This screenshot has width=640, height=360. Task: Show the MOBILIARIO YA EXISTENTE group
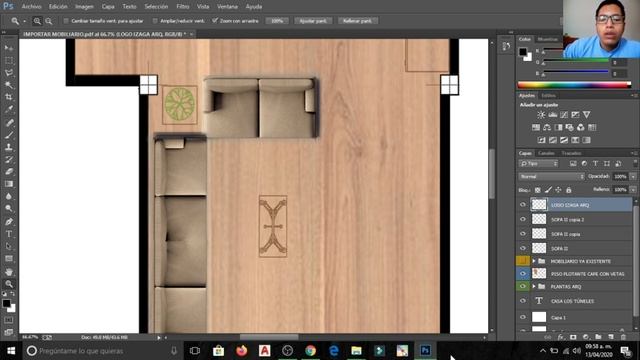[x=523, y=261]
